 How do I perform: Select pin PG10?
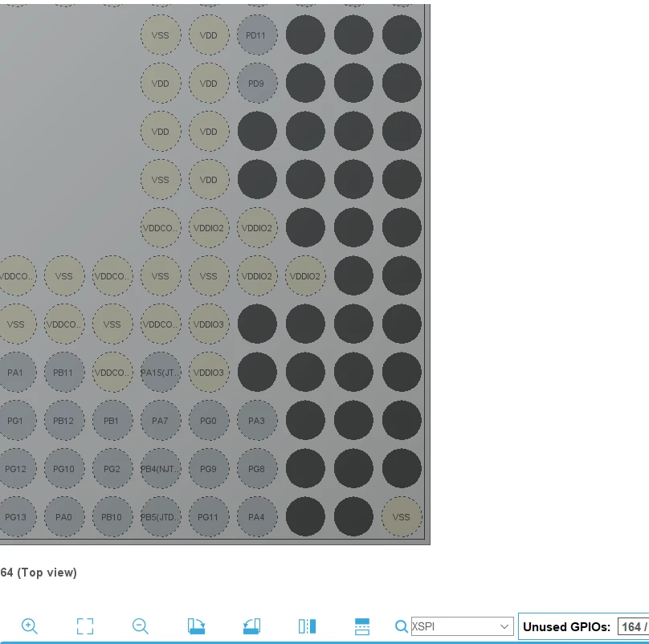63,468
